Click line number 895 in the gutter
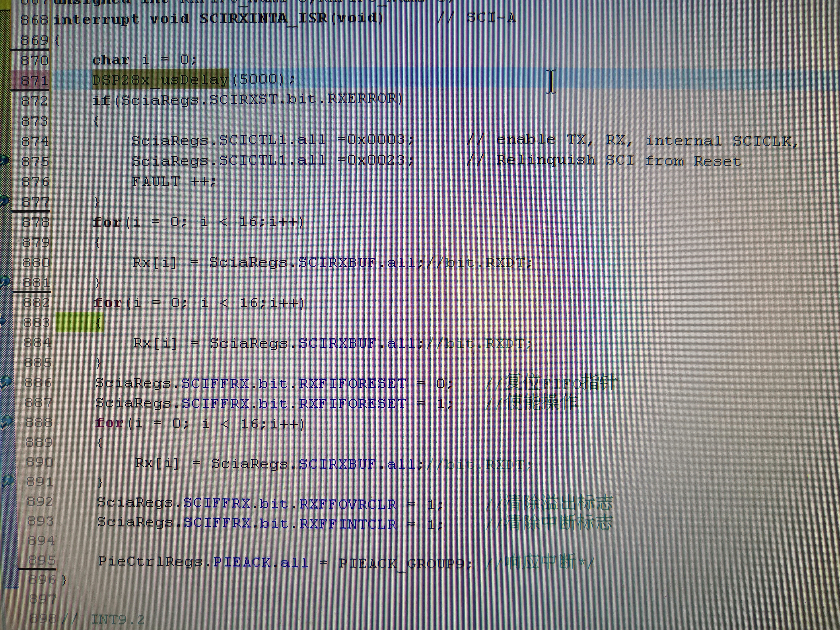The width and height of the screenshot is (840, 630). [x=42, y=561]
